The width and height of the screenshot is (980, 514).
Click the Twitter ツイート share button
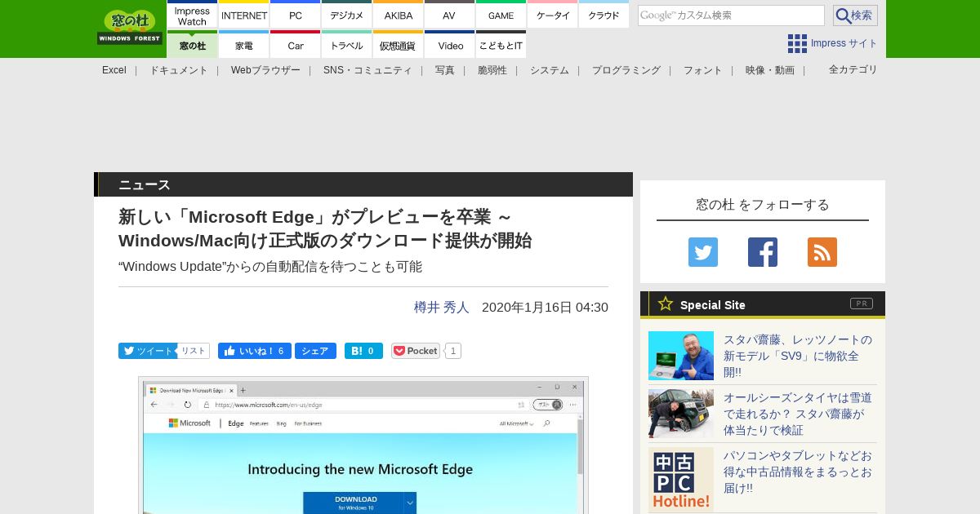[148, 351]
